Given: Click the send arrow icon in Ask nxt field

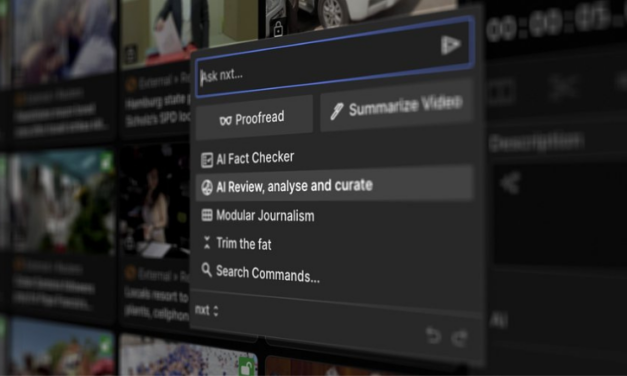Looking at the screenshot, I should (451, 44).
